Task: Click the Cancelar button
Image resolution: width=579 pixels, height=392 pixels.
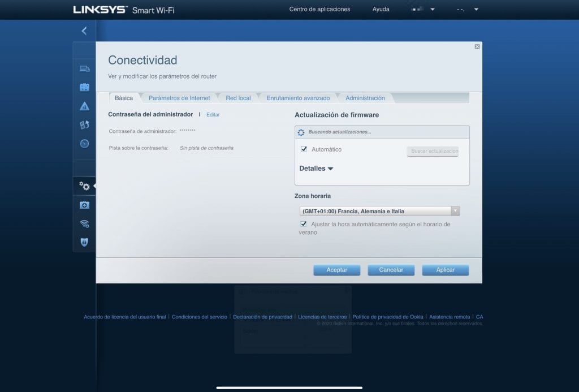Action: tap(391, 270)
